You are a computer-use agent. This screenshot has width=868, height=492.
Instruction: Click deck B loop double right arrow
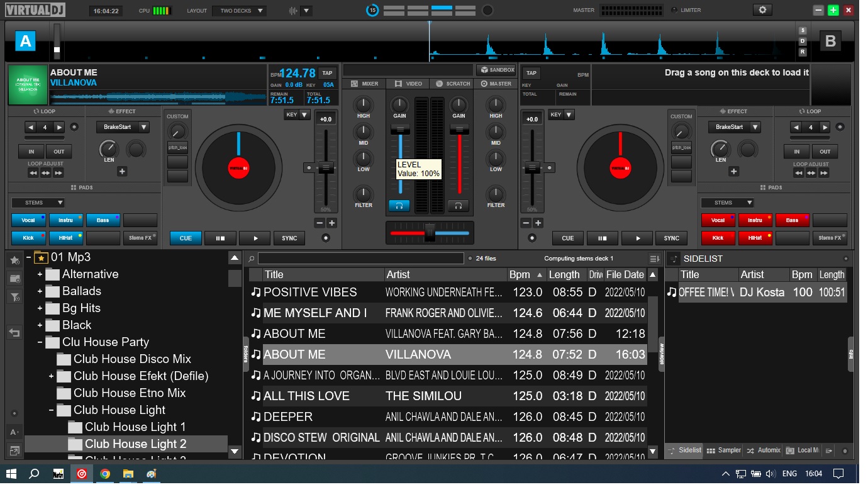click(x=825, y=127)
